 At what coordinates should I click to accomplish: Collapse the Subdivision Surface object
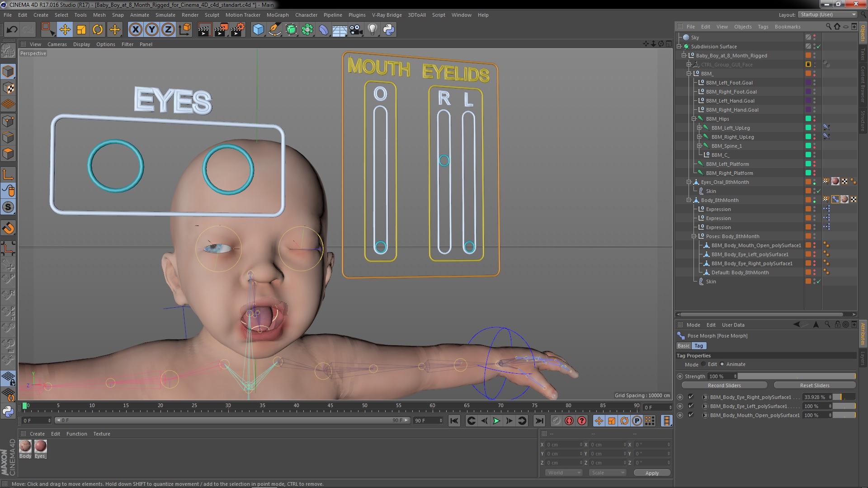pyautogui.click(x=679, y=47)
